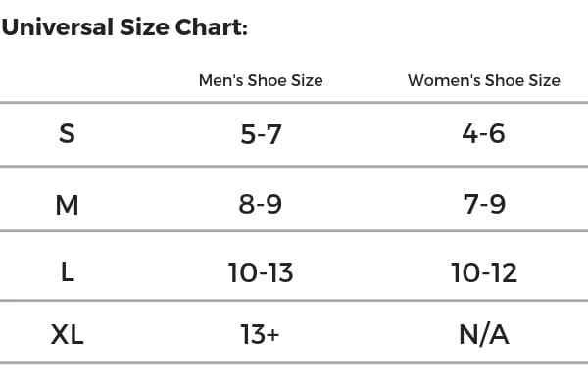Click the divider between M and L rows
The height and width of the screenshot is (392, 588).
(294, 231)
